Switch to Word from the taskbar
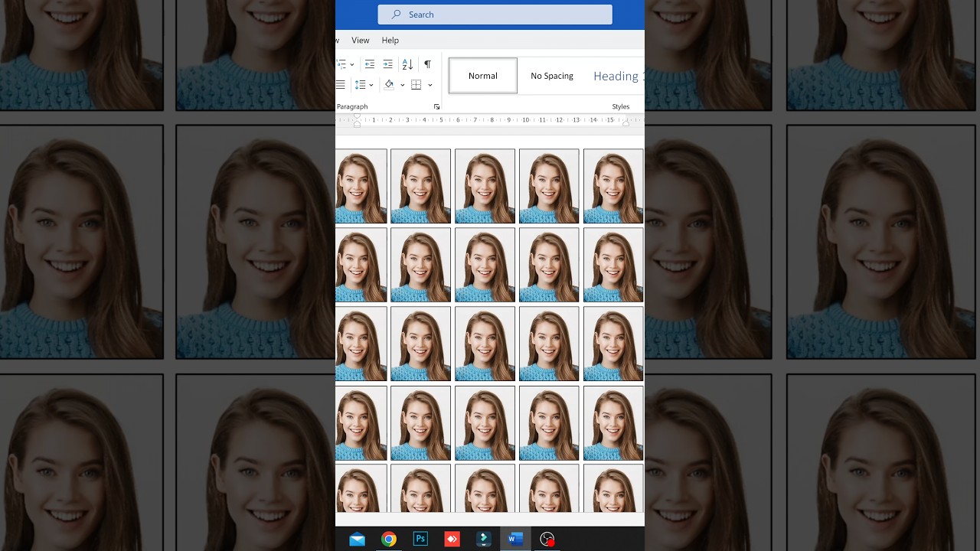 pos(515,540)
